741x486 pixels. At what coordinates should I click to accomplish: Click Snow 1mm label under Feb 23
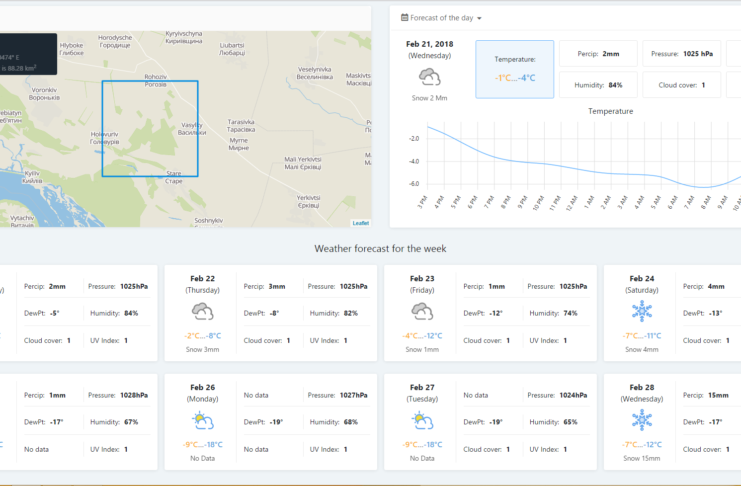coord(422,349)
